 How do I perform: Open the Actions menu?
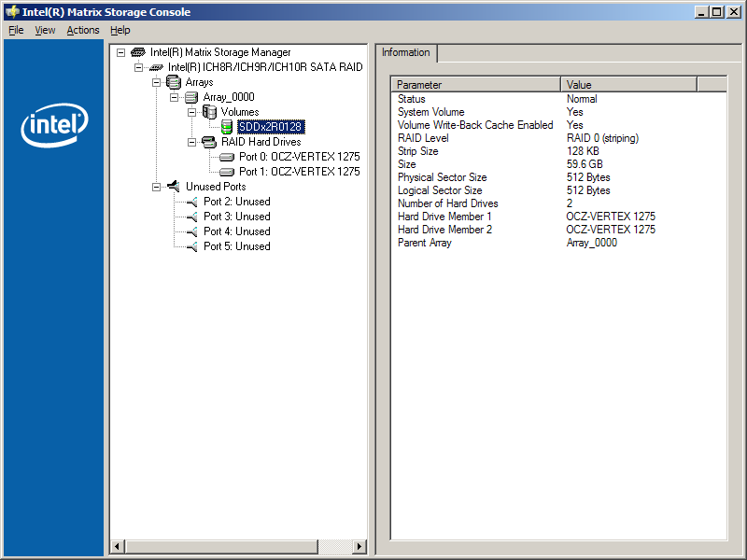[x=83, y=30]
